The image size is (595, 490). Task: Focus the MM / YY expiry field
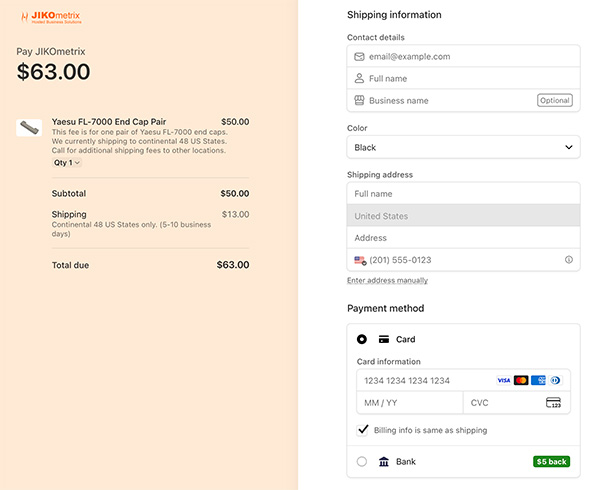coord(410,403)
